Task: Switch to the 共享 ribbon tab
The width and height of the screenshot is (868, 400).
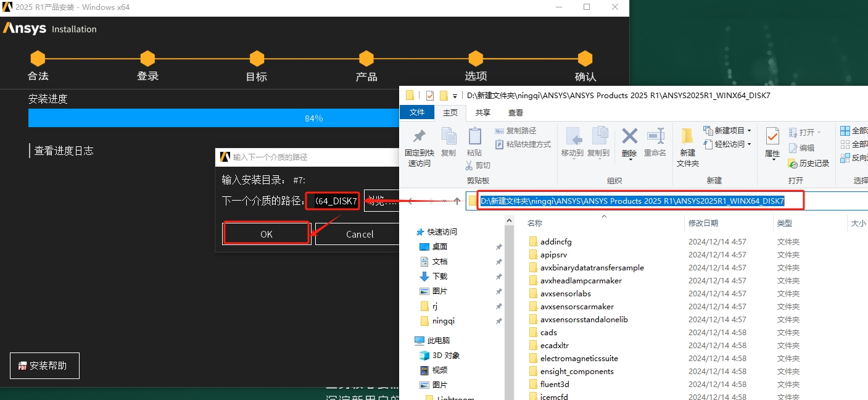Action: (483, 112)
